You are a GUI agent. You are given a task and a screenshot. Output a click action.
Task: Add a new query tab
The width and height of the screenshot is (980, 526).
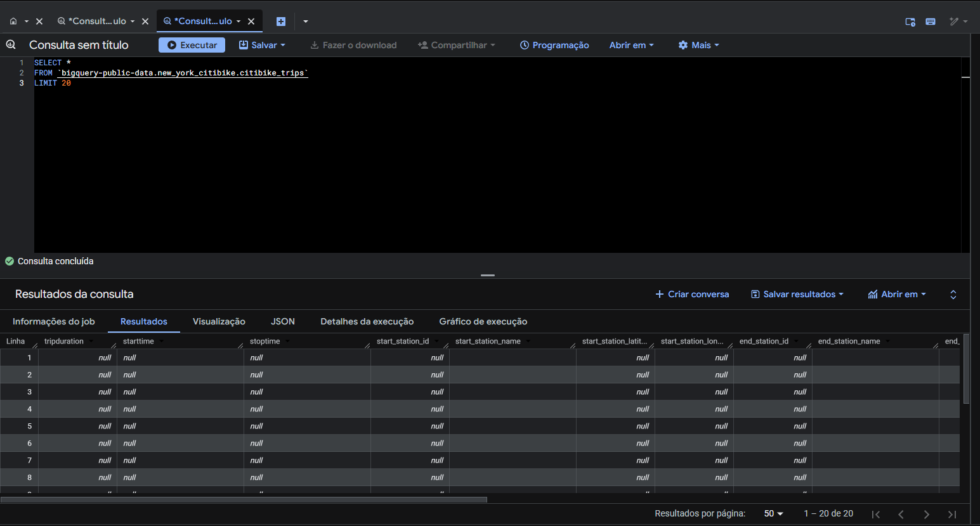[281, 22]
